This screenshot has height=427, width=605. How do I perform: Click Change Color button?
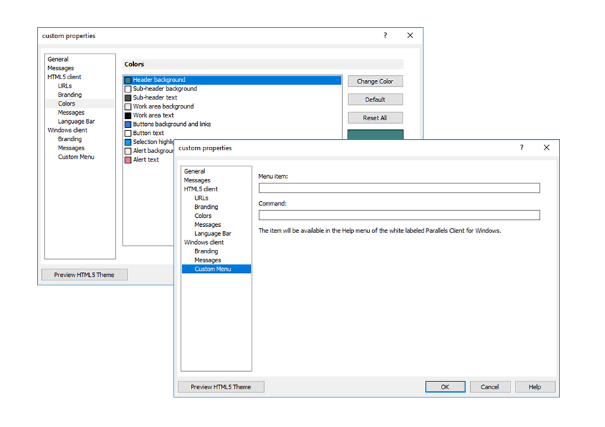tap(375, 81)
